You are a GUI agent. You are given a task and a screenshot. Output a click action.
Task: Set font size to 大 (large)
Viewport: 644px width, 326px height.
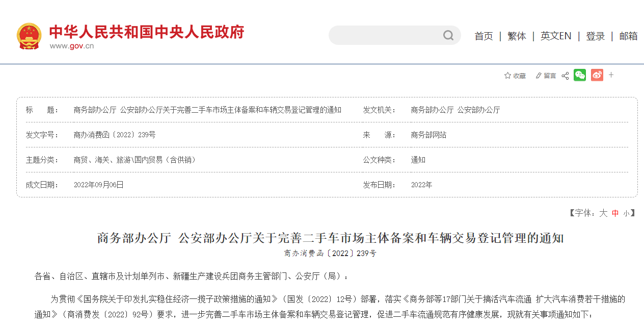point(603,213)
